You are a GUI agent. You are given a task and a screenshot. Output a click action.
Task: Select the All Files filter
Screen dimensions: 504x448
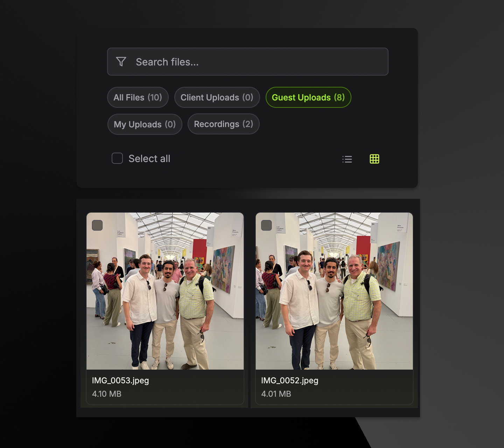point(138,97)
